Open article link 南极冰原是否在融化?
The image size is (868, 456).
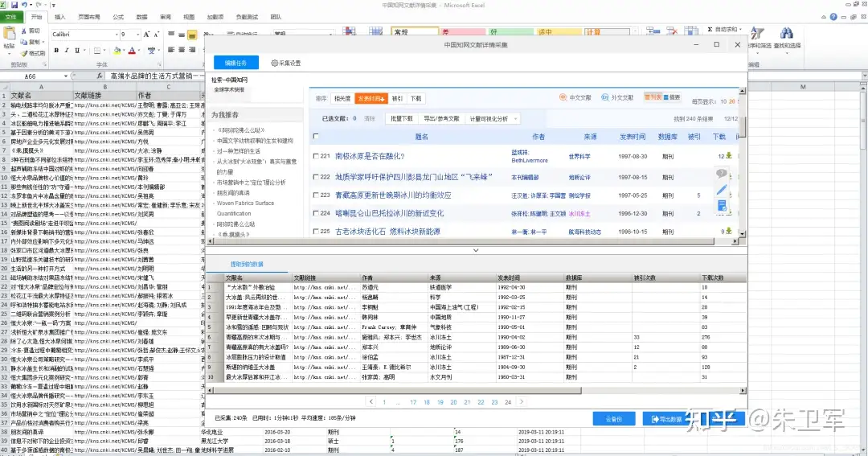[x=370, y=156]
